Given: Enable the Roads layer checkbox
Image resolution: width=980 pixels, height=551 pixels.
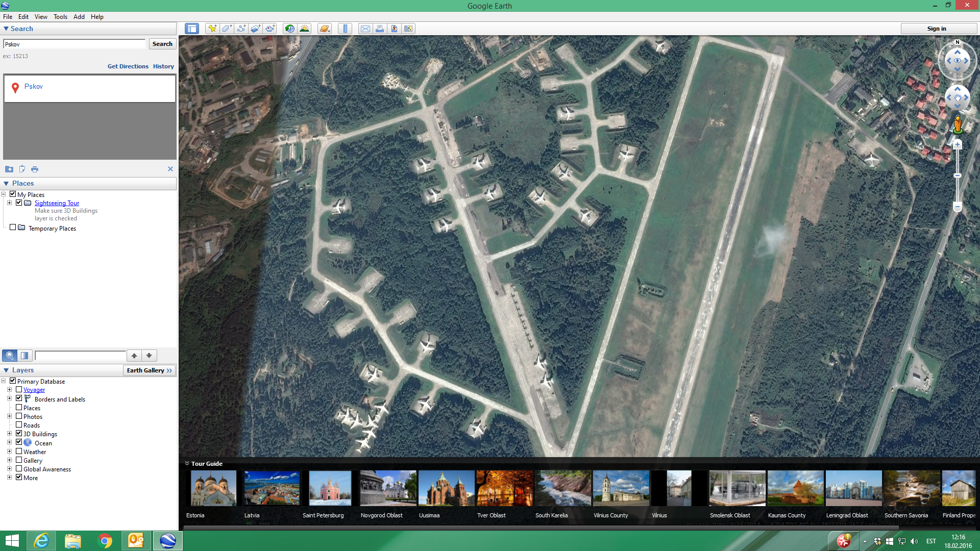Looking at the screenshot, I should pyautogui.click(x=19, y=425).
